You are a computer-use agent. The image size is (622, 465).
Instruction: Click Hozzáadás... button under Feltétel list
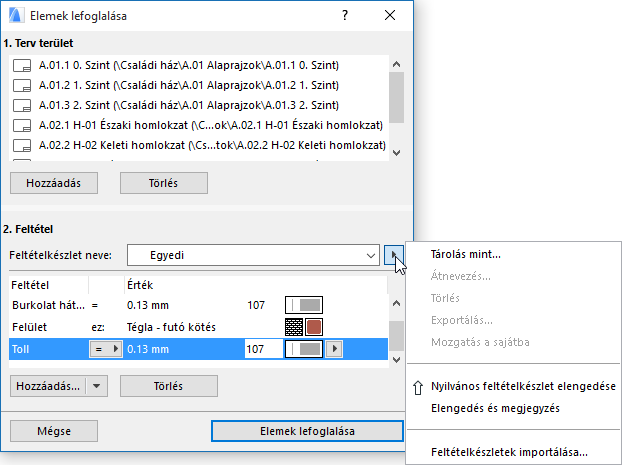pyautogui.click(x=48, y=386)
